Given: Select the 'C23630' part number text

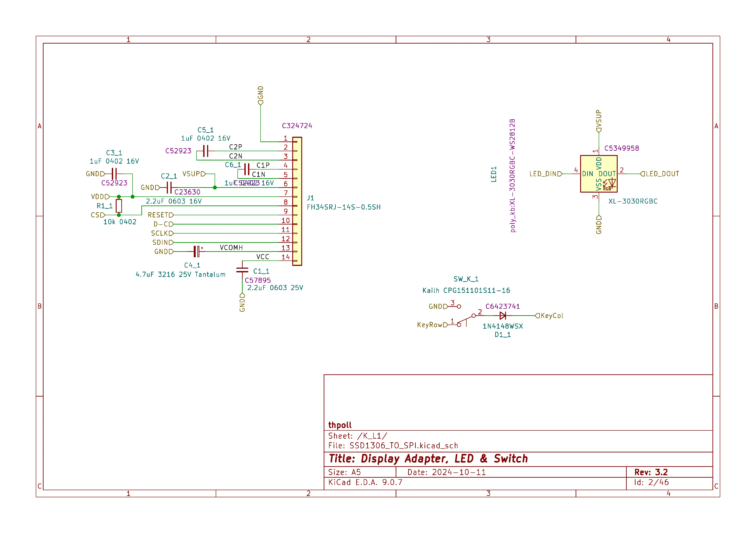Looking at the screenshot, I should (187, 192).
